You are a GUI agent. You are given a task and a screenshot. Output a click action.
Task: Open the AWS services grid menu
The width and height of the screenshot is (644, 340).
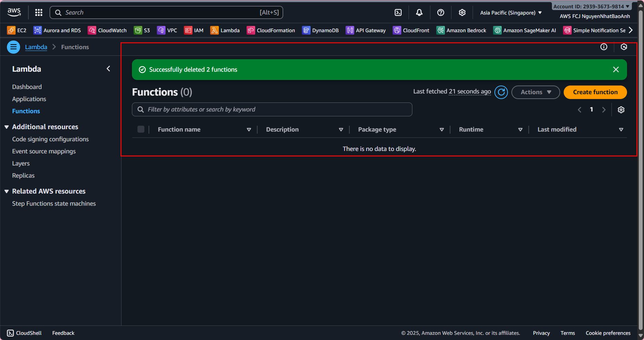[x=39, y=12]
